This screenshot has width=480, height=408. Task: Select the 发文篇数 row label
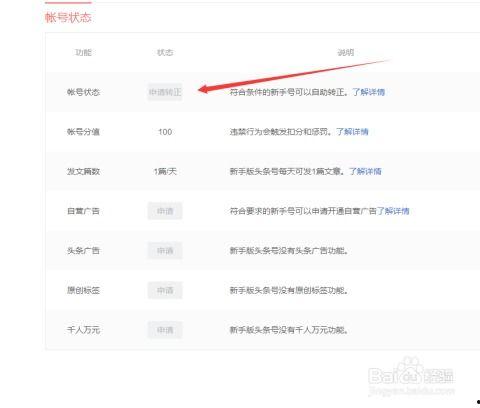click(x=83, y=171)
